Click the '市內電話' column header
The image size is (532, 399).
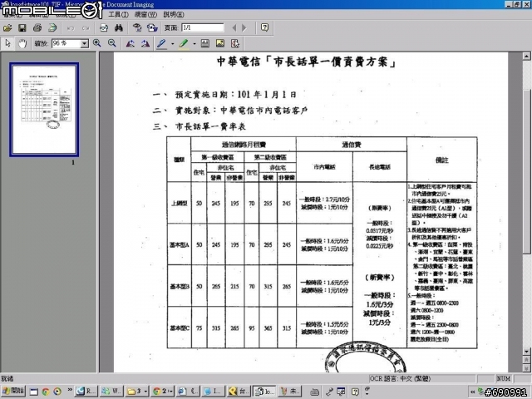click(x=324, y=167)
